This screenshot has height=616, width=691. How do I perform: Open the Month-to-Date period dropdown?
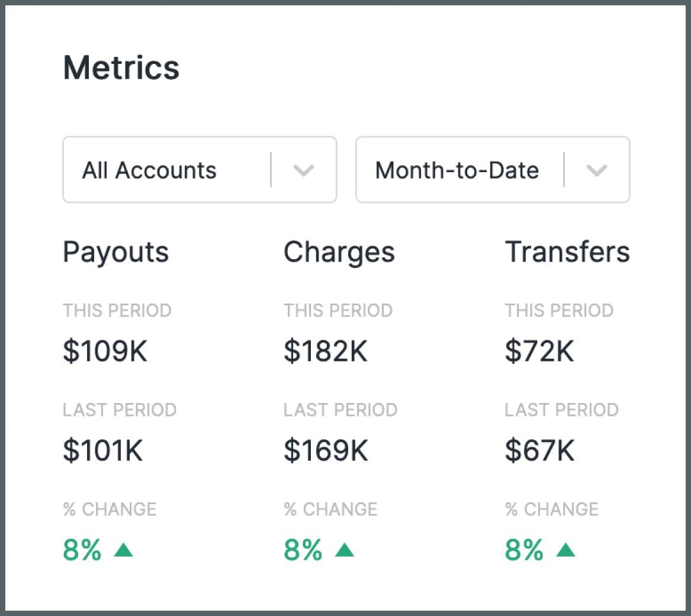pos(492,170)
